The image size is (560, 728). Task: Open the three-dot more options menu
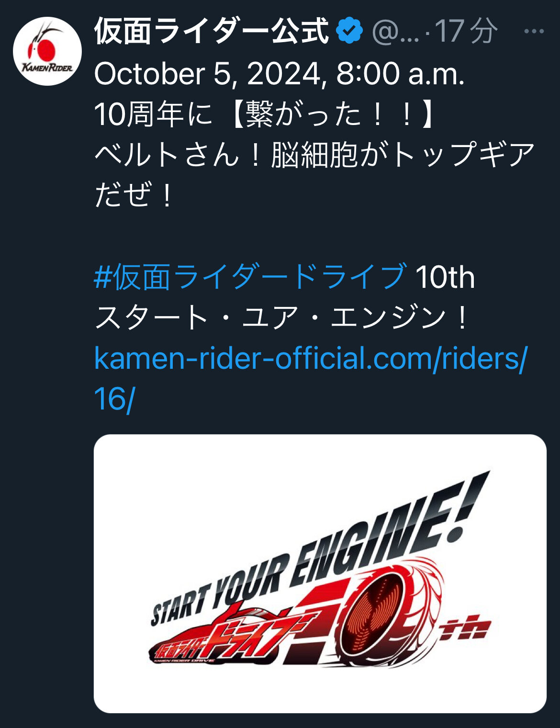click(x=534, y=32)
